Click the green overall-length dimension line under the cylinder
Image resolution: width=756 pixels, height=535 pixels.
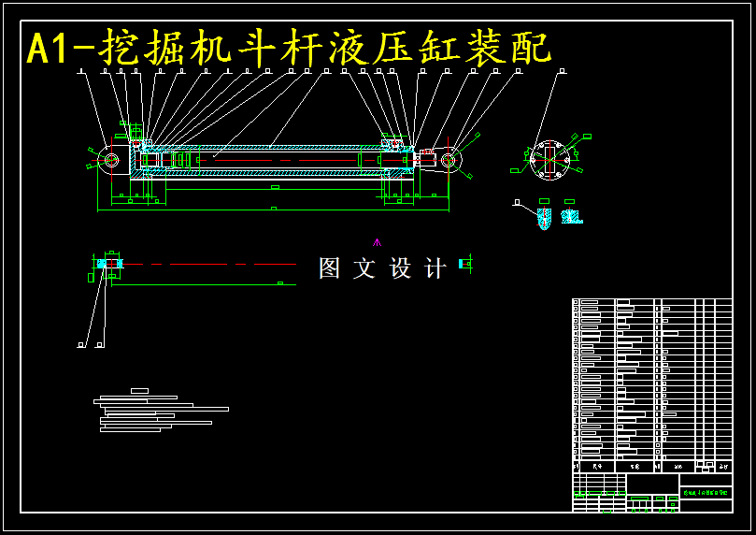(273, 210)
